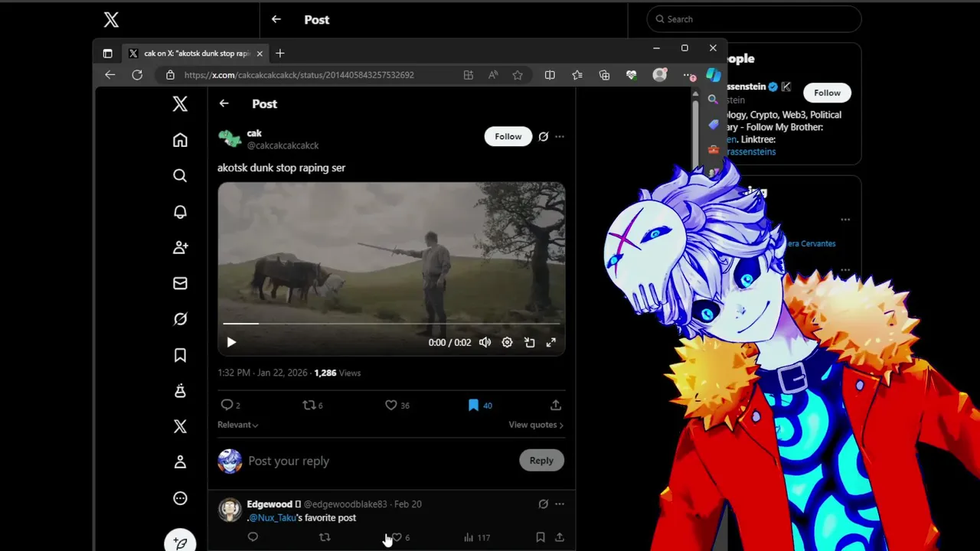Click Edgewood's reply avatar
980x551 pixels.
click(230, 510)
